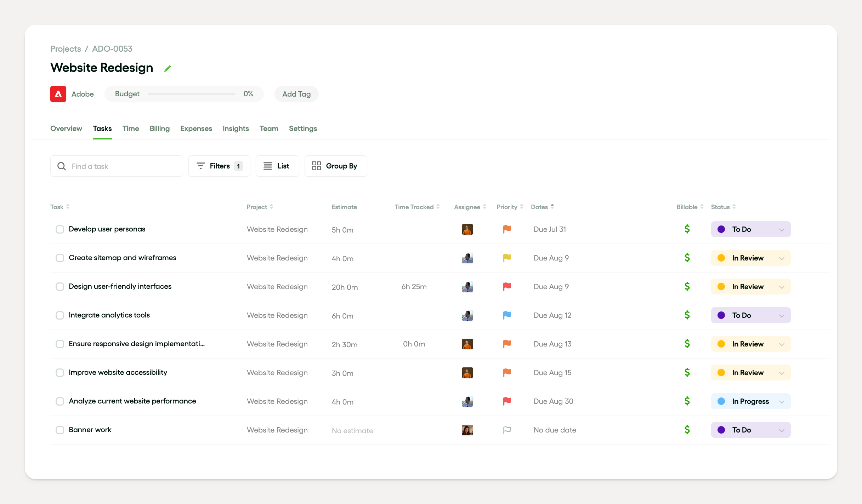Click the Dates column sort icon
This screenshot has width=862, height=504.
coord(552,207)
